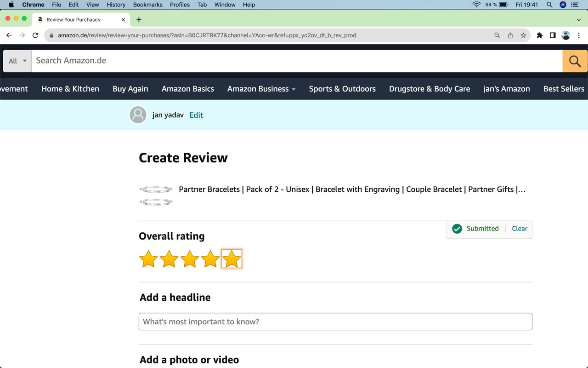Open the All search category dropdown
The height and width of the screenshot is (368, 588).
(17, 61)
